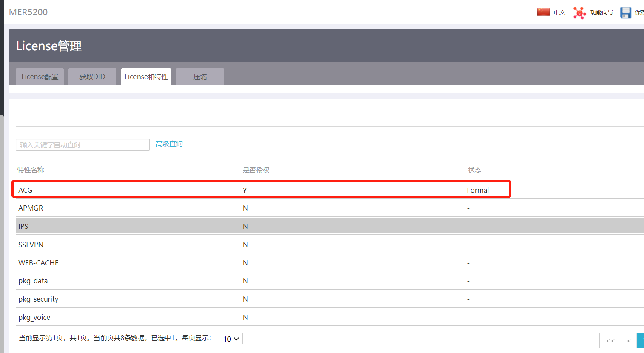Go to first page with << button
Image resolution: width=644 pixels, height=353 pixels.
(x=610, y=341)
